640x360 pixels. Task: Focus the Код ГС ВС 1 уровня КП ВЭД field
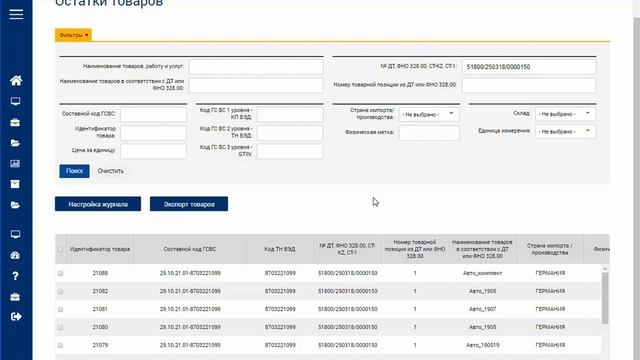pyautogui.click(x=290, y=114)
